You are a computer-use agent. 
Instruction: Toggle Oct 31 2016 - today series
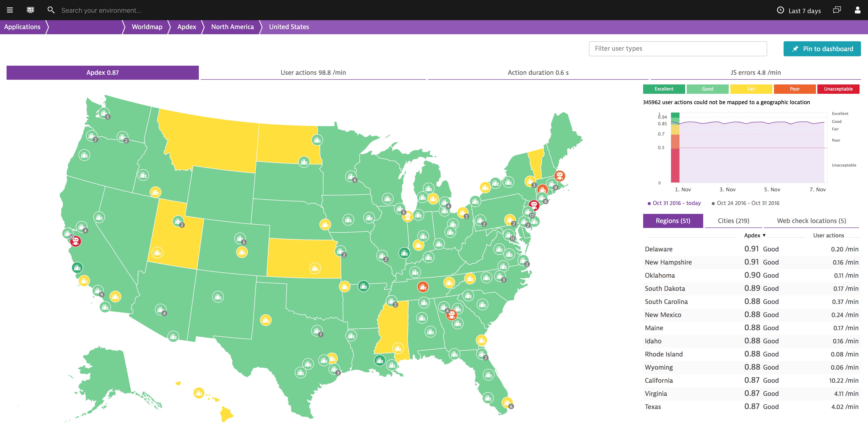(674, 203)
